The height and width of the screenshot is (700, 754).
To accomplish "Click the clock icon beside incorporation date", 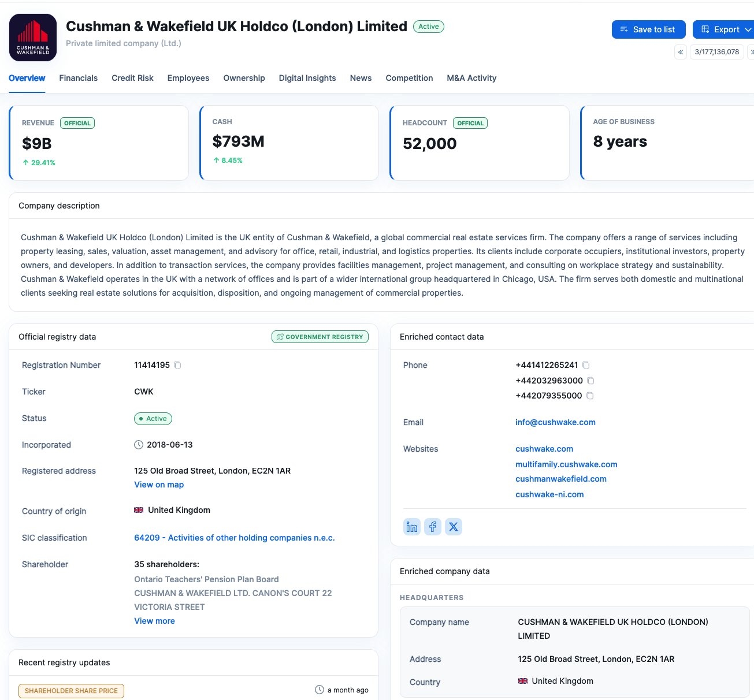I will 139,445.
